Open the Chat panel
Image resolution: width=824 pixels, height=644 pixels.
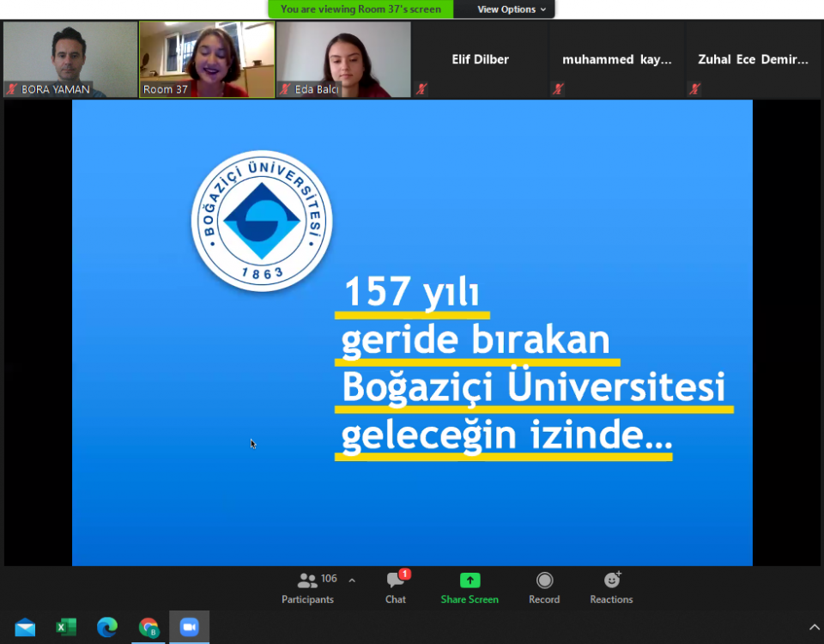click(x=396, y=588)
